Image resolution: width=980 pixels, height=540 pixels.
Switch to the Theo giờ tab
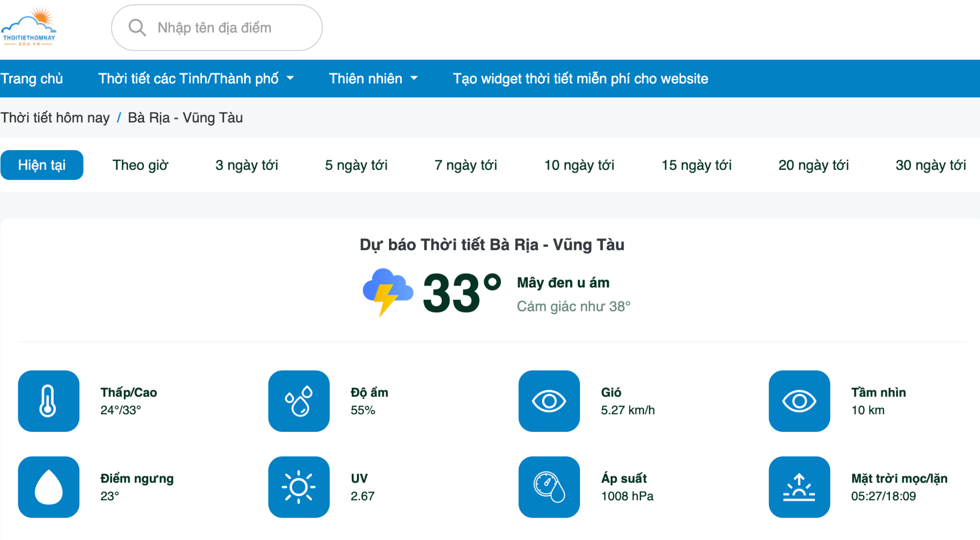click(x=140, y=165)
